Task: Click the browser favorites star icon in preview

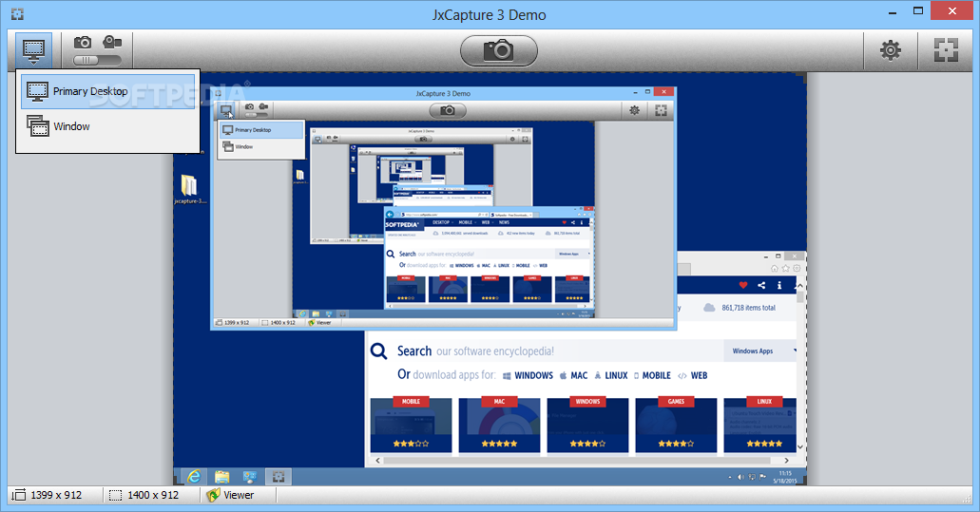Action: [x=786, y=269]
